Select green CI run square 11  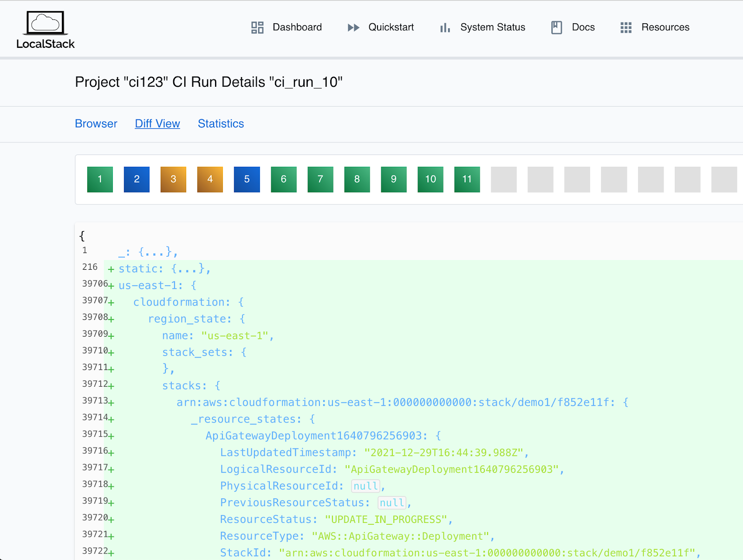[467, 179]
